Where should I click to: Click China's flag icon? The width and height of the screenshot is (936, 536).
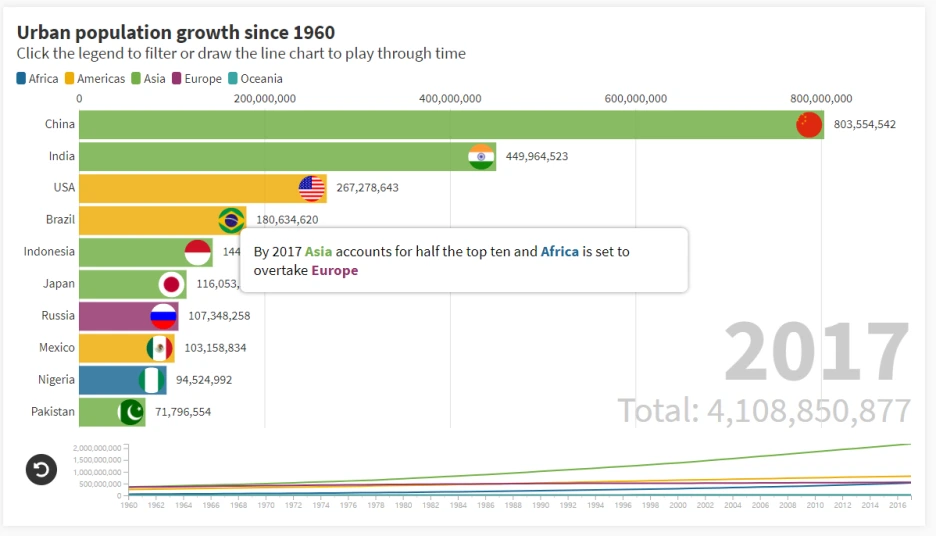click(x=809, y=125)
